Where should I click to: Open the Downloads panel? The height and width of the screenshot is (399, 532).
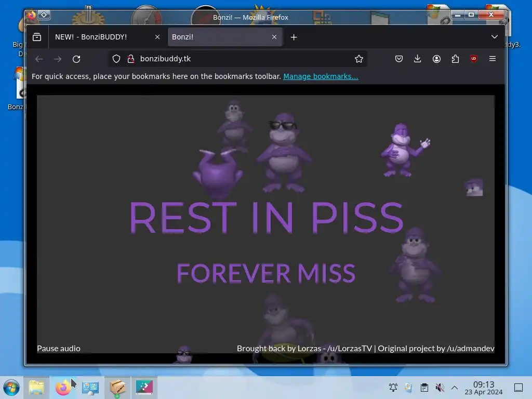point(418,59)
